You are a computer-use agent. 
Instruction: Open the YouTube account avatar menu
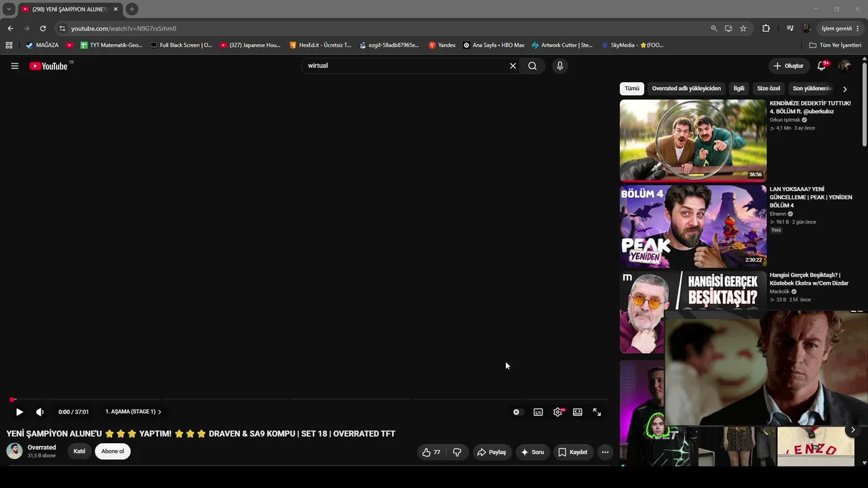pyautogui.click(x=844, y=66)
